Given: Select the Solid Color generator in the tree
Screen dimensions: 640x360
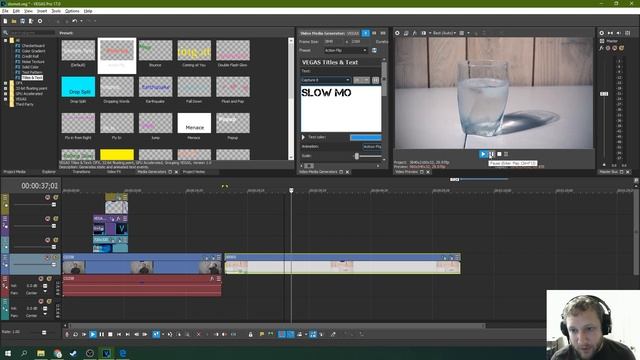Looking at the screenshot, I should pos(30,67).
